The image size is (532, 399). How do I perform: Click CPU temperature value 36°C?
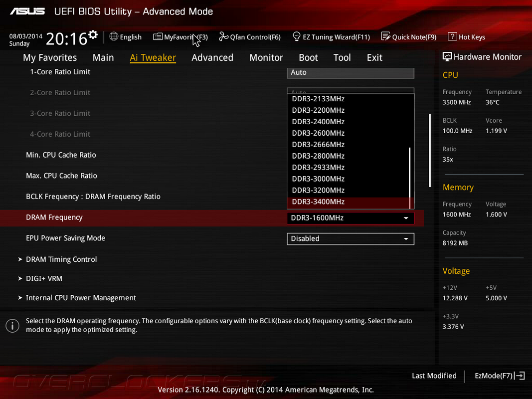pos(492,102)
